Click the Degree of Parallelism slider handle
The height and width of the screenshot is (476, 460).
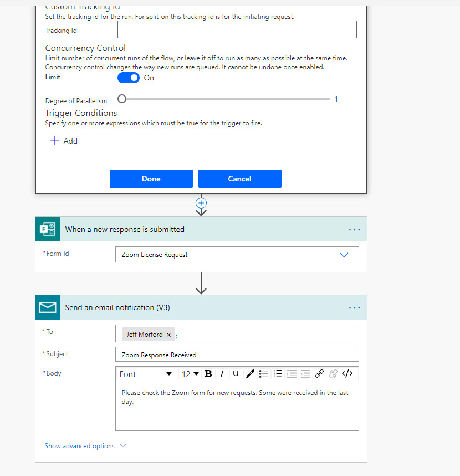click(122, 99)
